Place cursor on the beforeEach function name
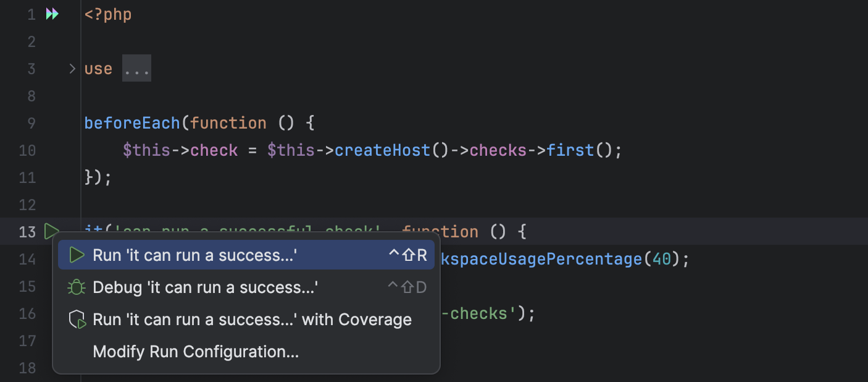868x382 pixels. pyautogui.click(x=131, y=123)
